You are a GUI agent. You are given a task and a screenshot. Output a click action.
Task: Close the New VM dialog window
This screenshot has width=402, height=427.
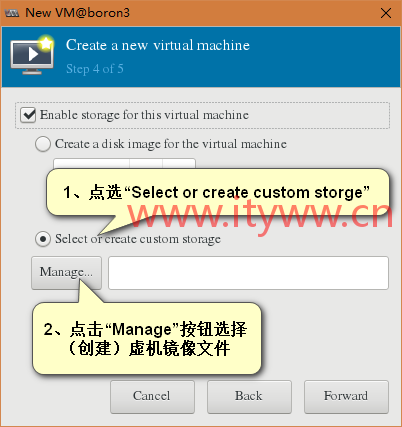(386, 13)
